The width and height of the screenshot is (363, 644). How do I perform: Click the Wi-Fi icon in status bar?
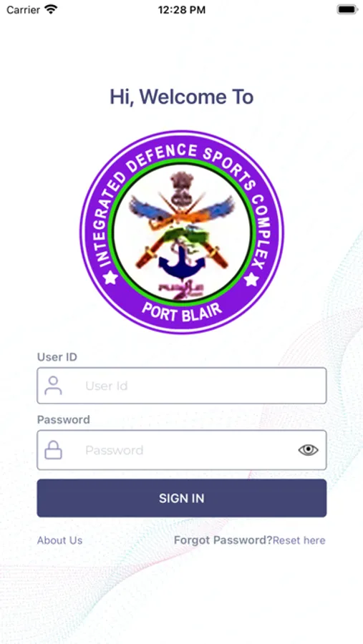[x=51, y=9]
